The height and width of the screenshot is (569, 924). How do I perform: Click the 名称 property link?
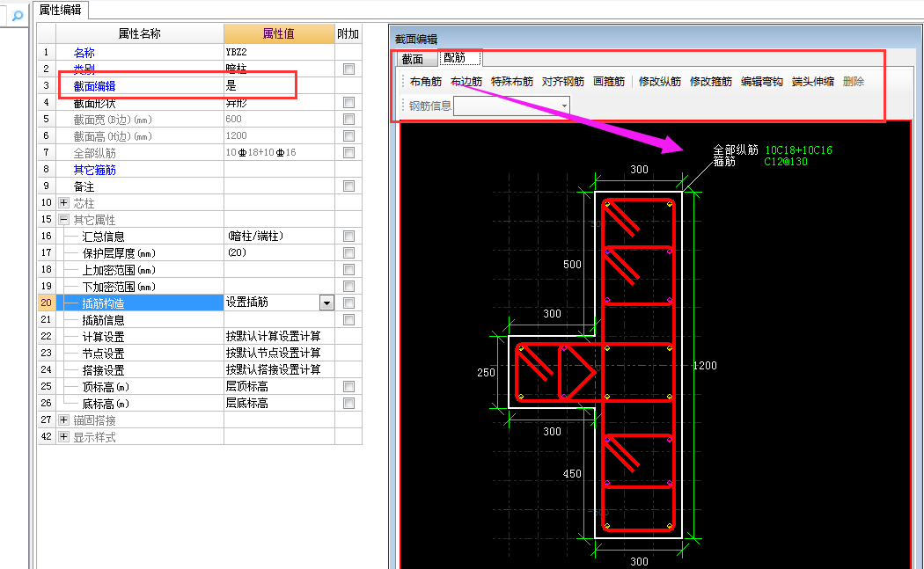(84, 53)
